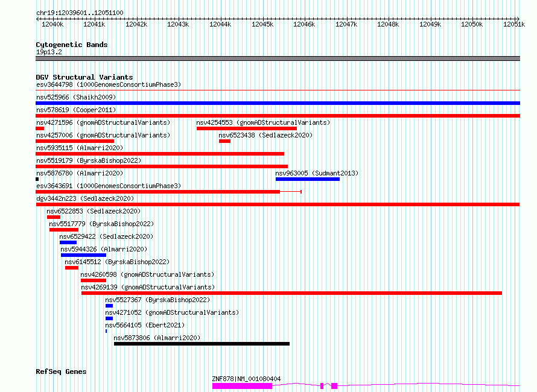Select the nsv6522853 Sedlazeck2020 red bar
Screen dimensions: 537x392
(54, 217)
